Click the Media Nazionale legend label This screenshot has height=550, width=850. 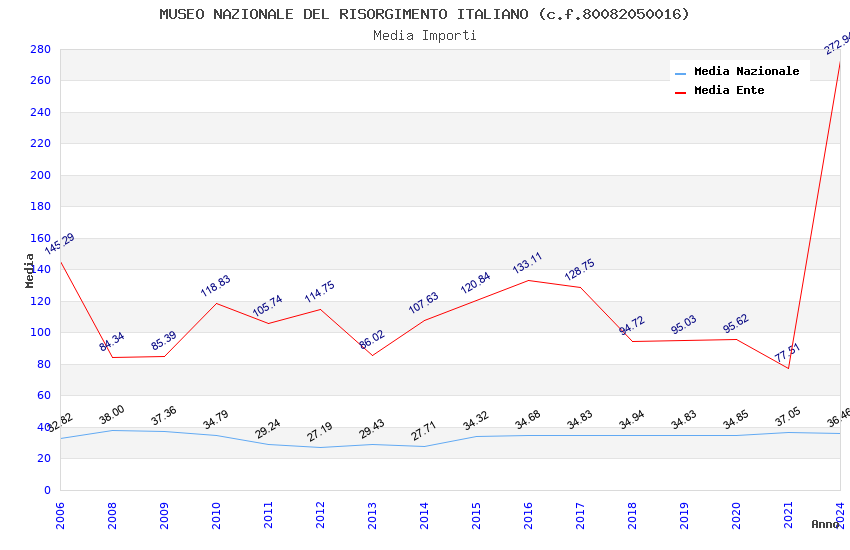[746, 71]
